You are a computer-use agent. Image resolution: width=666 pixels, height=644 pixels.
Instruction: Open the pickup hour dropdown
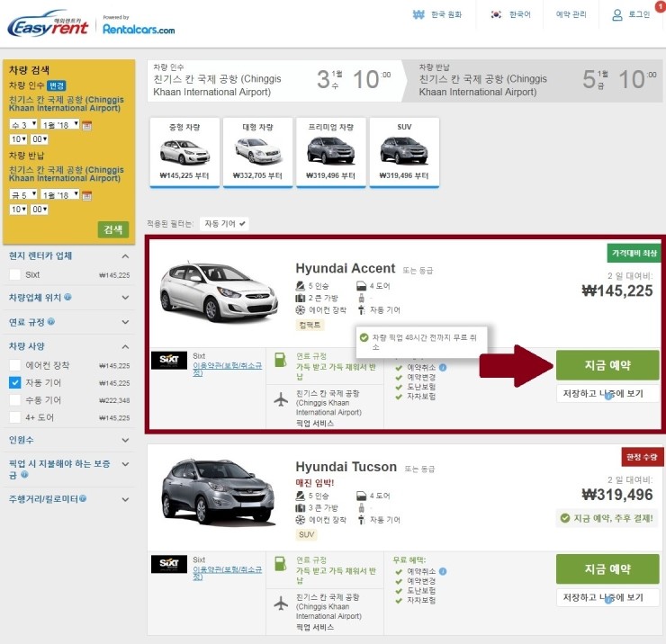tap(18, 139)
